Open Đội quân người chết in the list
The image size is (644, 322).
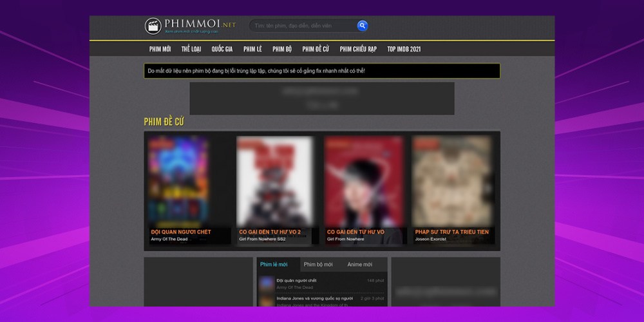pyautogui.click(x=296, y=281)
